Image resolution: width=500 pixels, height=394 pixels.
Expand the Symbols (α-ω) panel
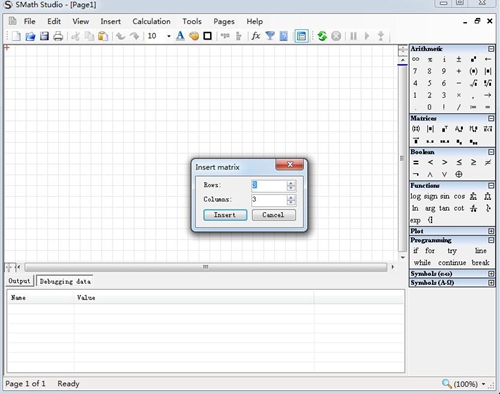[x=491, y=274]
